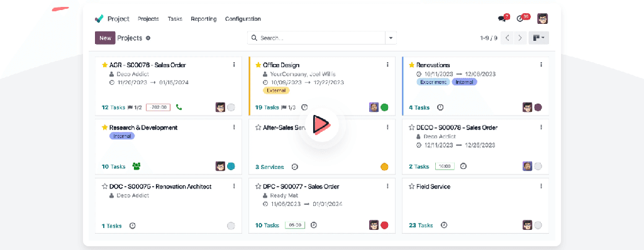The height and width of the screenshot is (250, 644).
Task: Click user avatar on Renovations card
Action: 528,107
